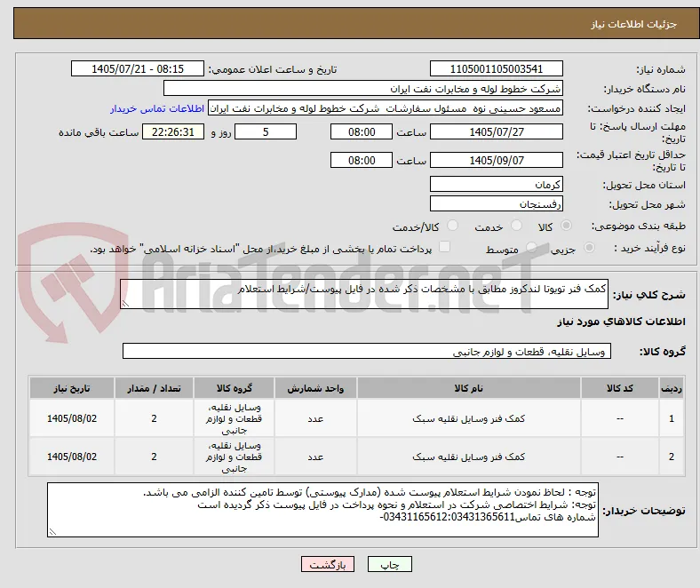Open the اطلاعات تماس خریدار link
The width and height of the screenshot is (700, 588).
(157, 108)
